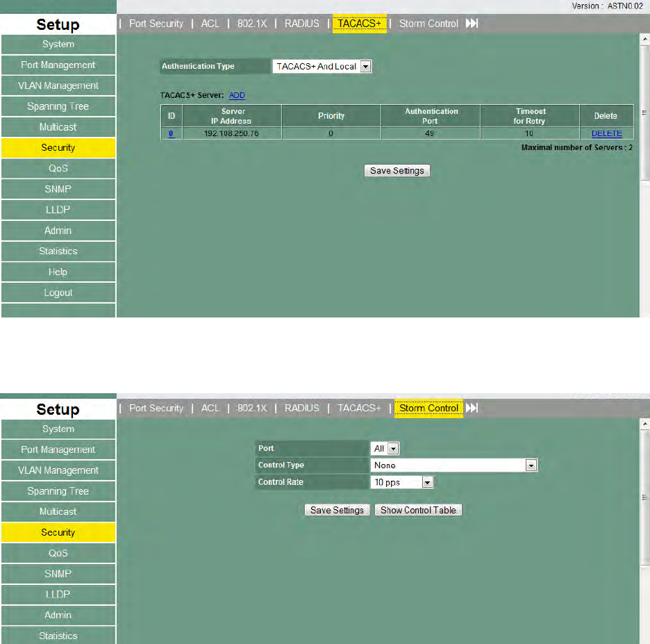Click scrollbar up arrow in TACACS+ panel
This screenshot has height=644, width=650.
pos(644,39)
